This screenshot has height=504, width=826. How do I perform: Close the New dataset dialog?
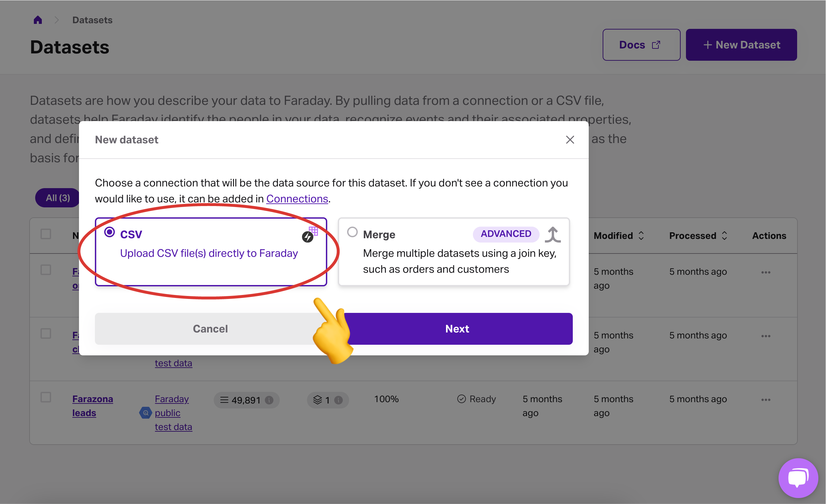[x=570, y=140]
